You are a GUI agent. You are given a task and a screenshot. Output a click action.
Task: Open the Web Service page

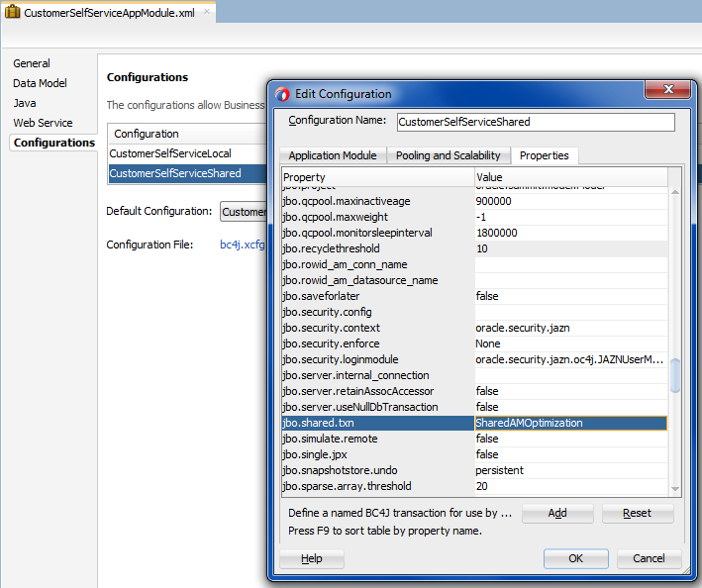pos(43,123)
